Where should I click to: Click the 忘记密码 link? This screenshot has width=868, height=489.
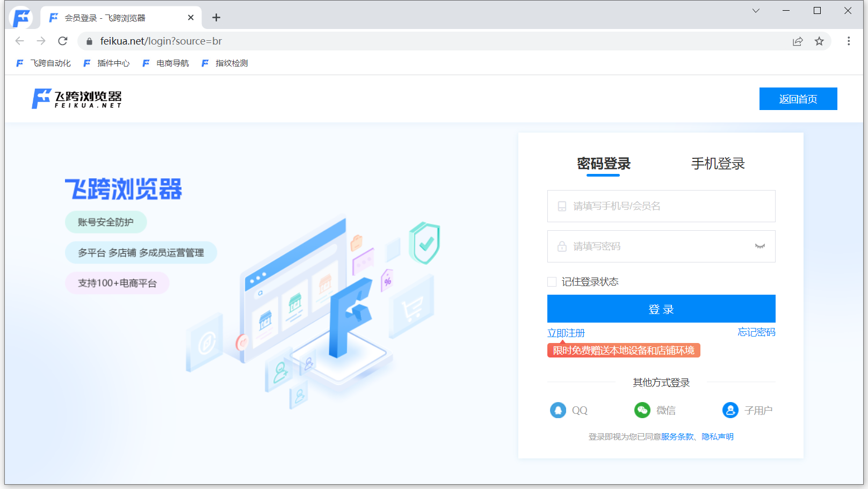756,332
